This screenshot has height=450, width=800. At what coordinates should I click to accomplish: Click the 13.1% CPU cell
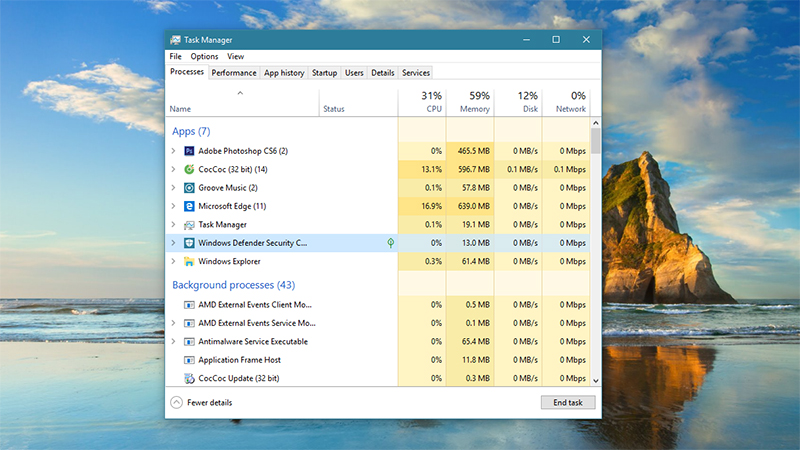point(422,169)
